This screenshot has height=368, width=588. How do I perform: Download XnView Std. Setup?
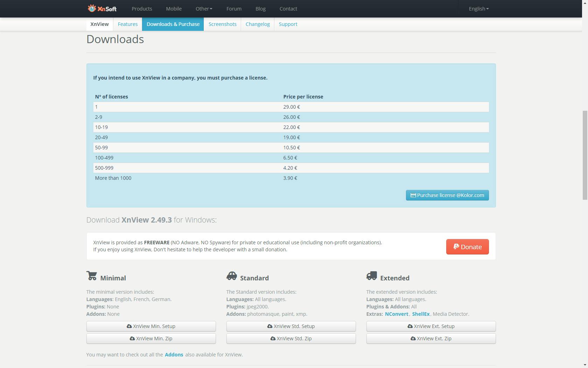(291, 326)
